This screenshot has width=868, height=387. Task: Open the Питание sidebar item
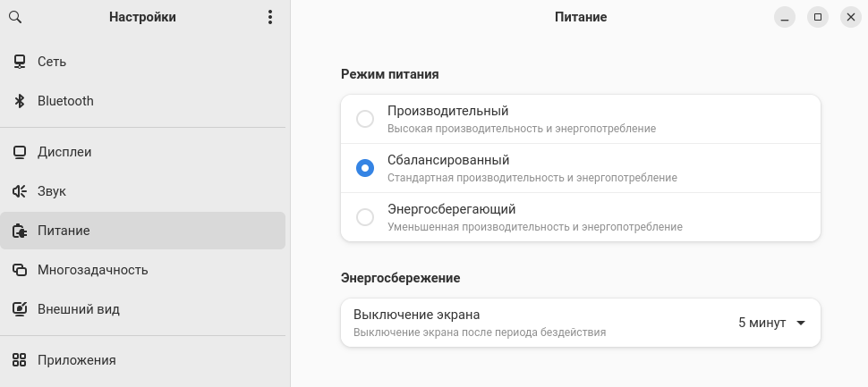[x=63, y=231]
